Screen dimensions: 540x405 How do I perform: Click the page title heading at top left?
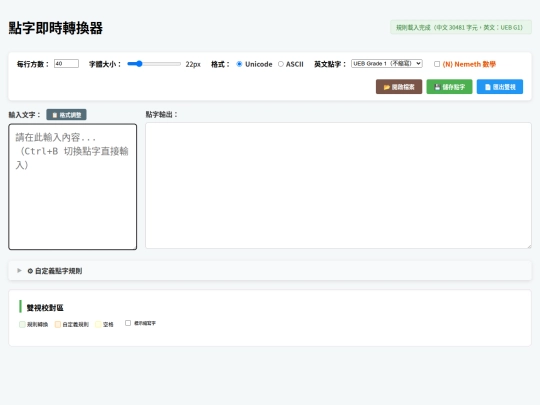[55, 28]
